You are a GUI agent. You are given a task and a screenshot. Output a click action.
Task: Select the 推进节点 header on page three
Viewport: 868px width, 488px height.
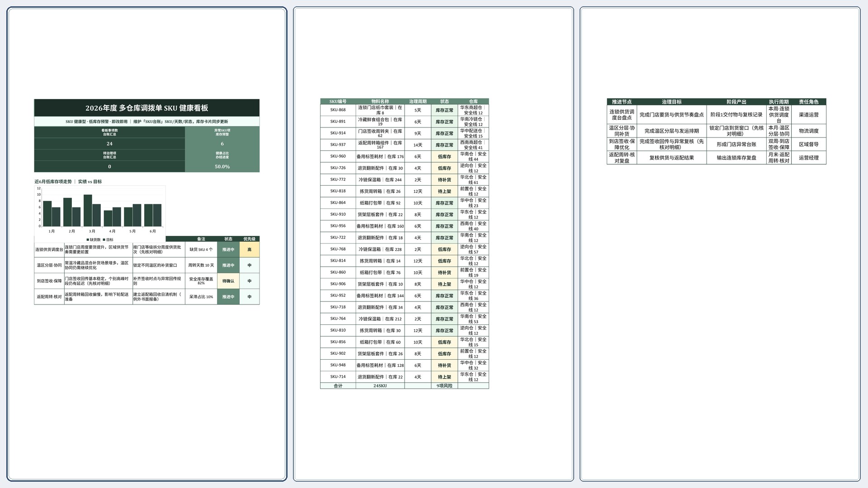point(622,102)
